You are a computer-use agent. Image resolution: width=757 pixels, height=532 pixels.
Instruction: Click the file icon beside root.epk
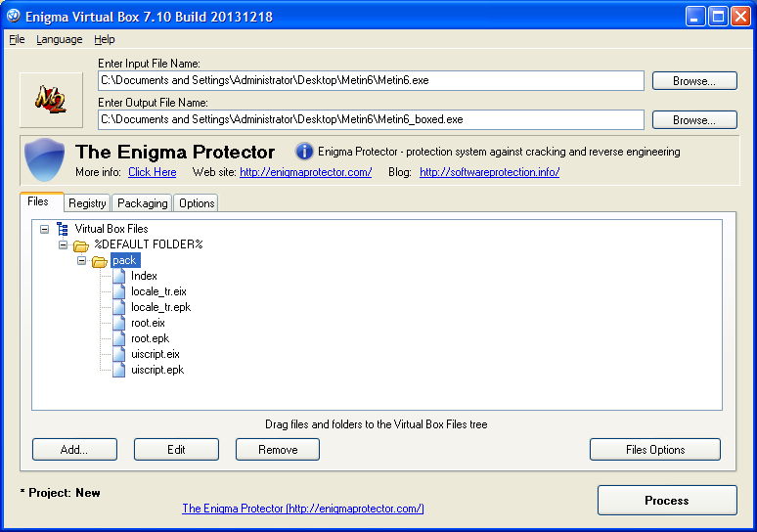(118, 338)
